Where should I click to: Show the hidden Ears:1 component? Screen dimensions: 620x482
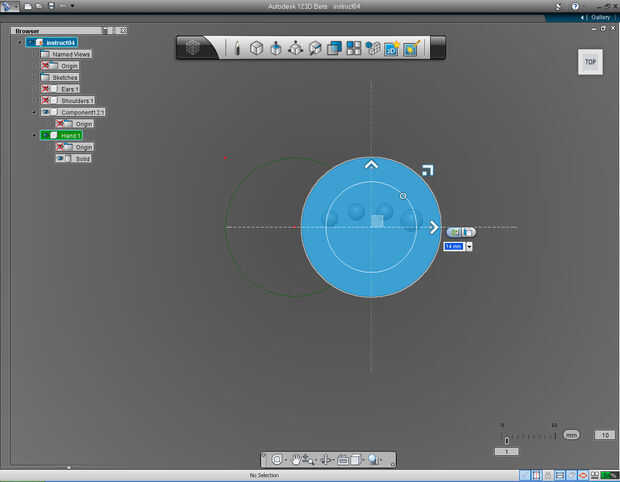[47, 89]
